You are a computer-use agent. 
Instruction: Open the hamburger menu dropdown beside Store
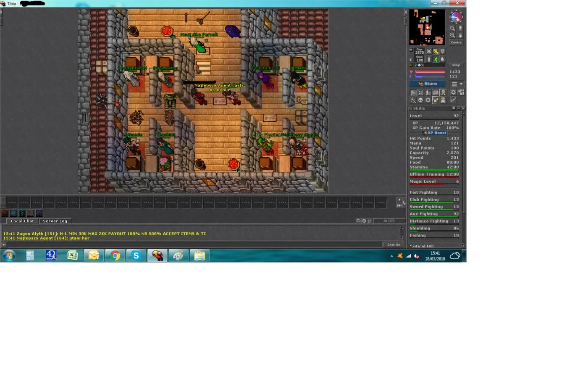[x=457, y=84]
